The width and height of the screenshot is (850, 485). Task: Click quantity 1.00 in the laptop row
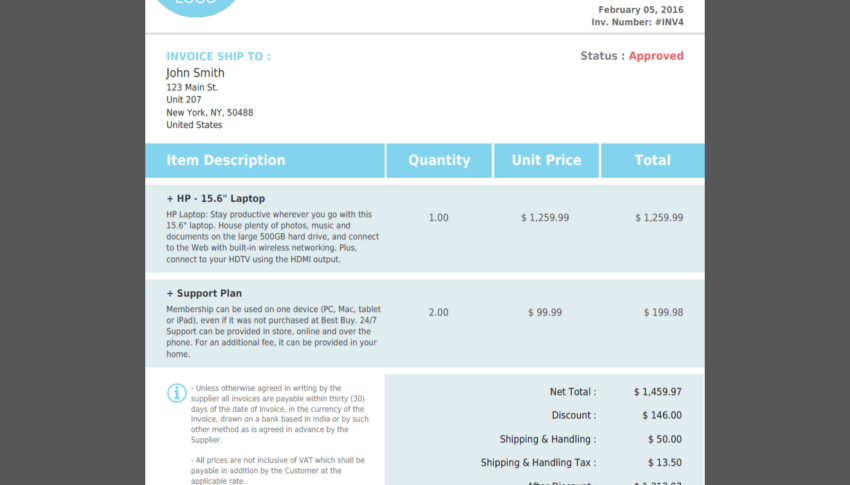tap(439, 218)
